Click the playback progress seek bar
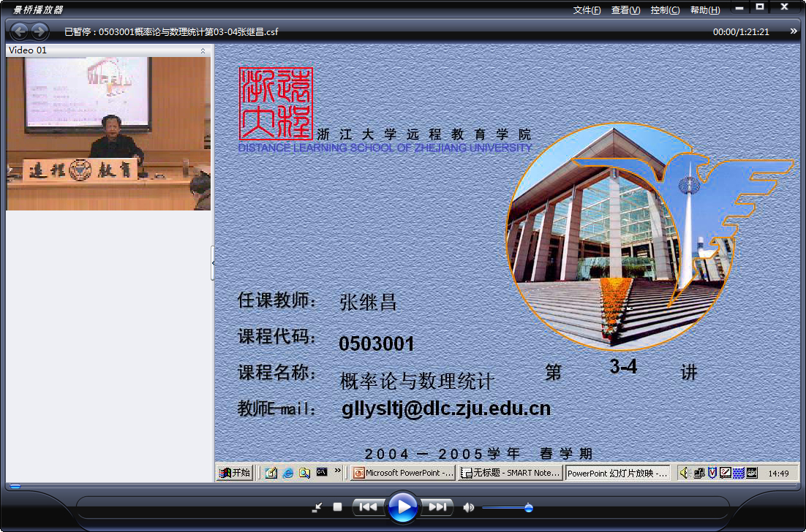 [x=403, y=486]
